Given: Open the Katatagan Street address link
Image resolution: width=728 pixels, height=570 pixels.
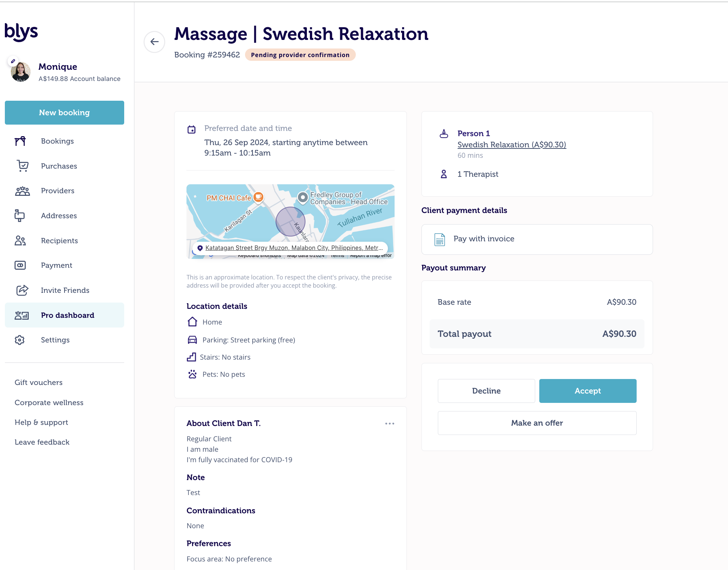Looking at the screenshot, I should (x=294, y=248).
